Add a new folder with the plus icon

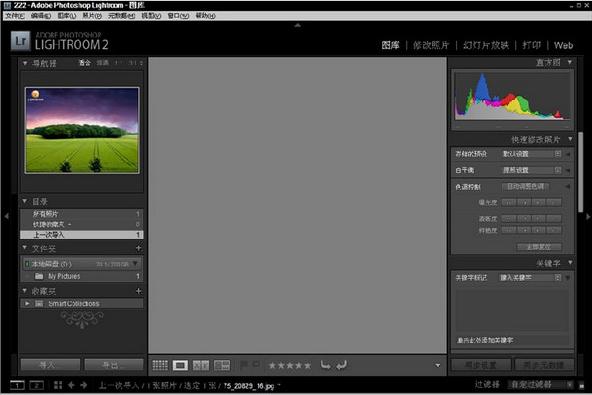tap(139, 248)
